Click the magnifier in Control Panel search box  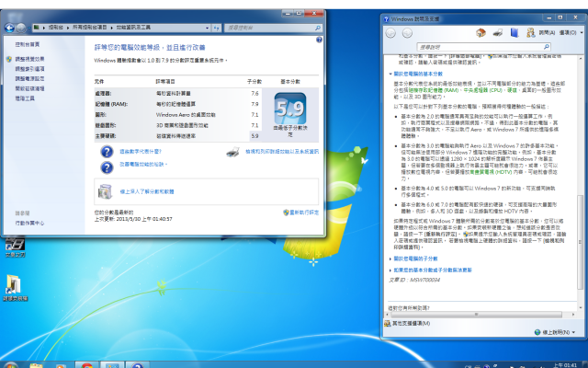coord(318,28)
